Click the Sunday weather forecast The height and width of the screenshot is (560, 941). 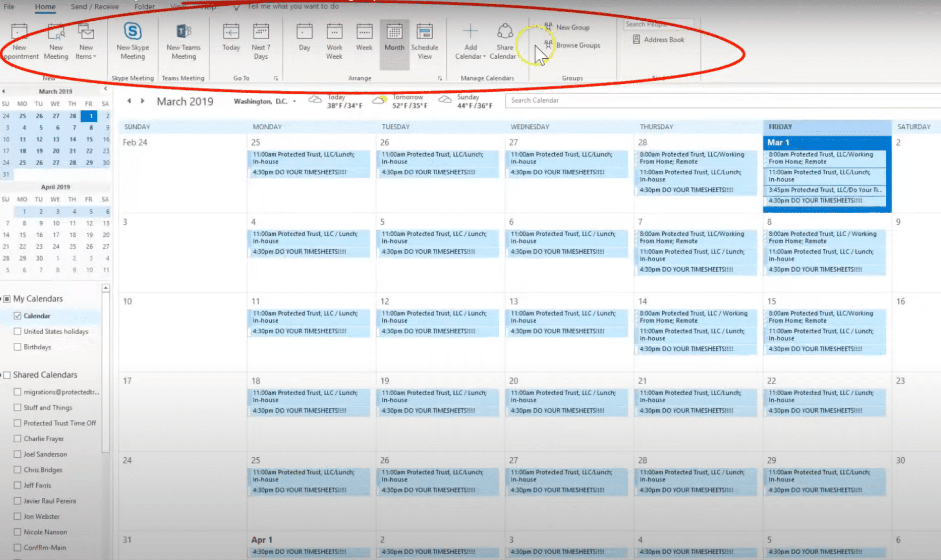pos(465,101)
